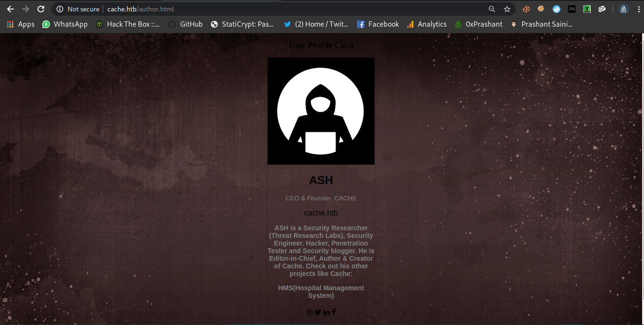
Task: Open the ASH profile avatar image
Action: click(x=321, y=111)
